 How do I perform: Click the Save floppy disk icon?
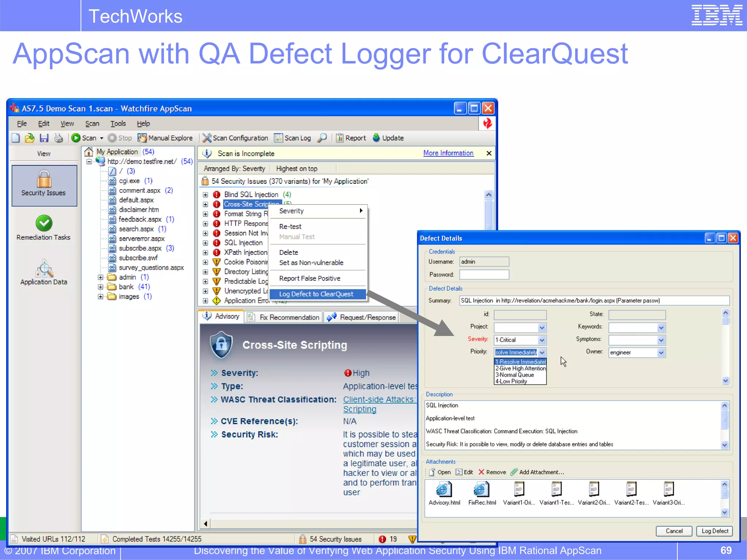click(44, 138)
